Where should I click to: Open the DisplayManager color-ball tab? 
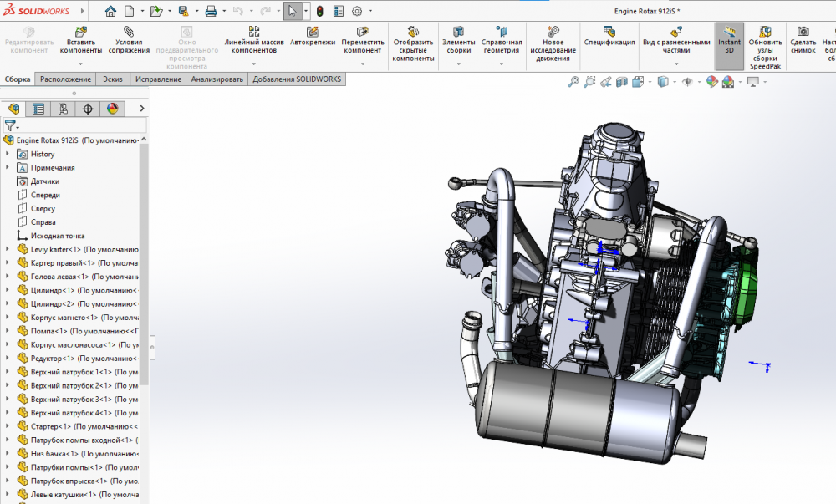(112, 109)
